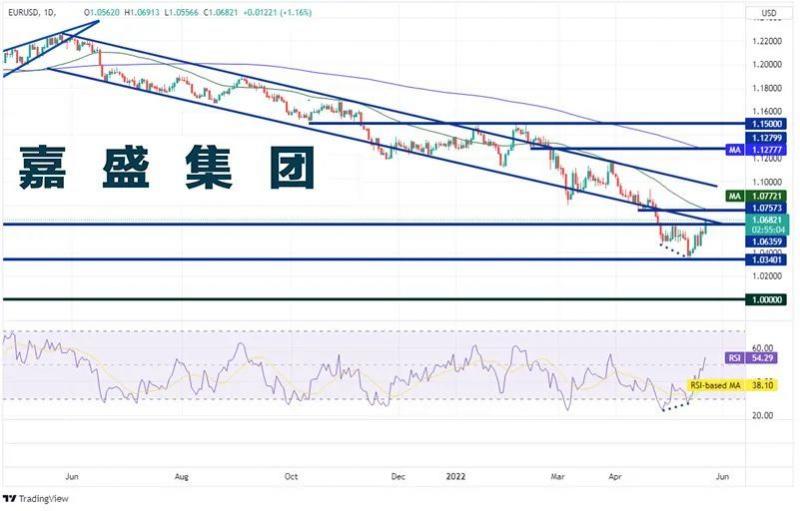
Task: Click the Aug label on time axis
Action: coord(181,476)
